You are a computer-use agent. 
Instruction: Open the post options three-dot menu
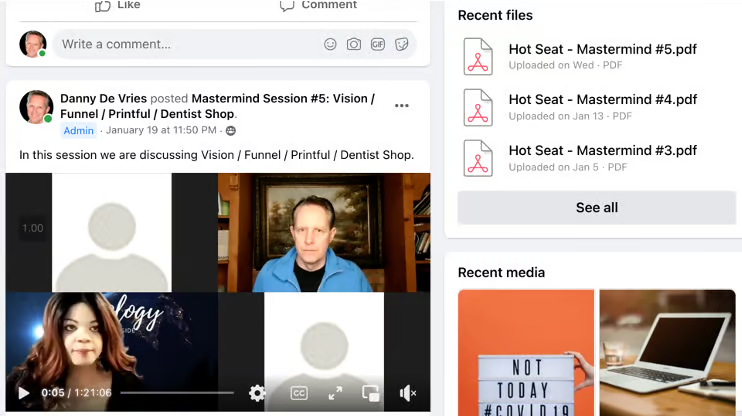click(x=402, y=106)
